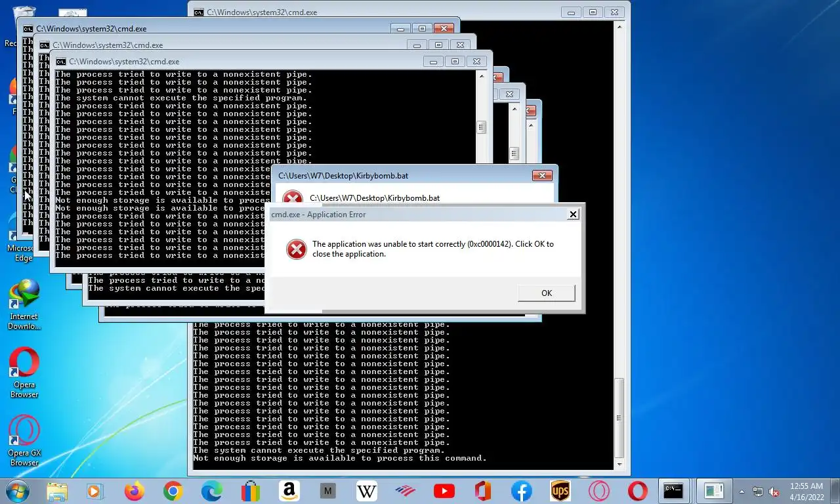Click the error icon in Kirbybomb.bat dialog
This screenshot has width=840, height=504.
pos(292,197)
